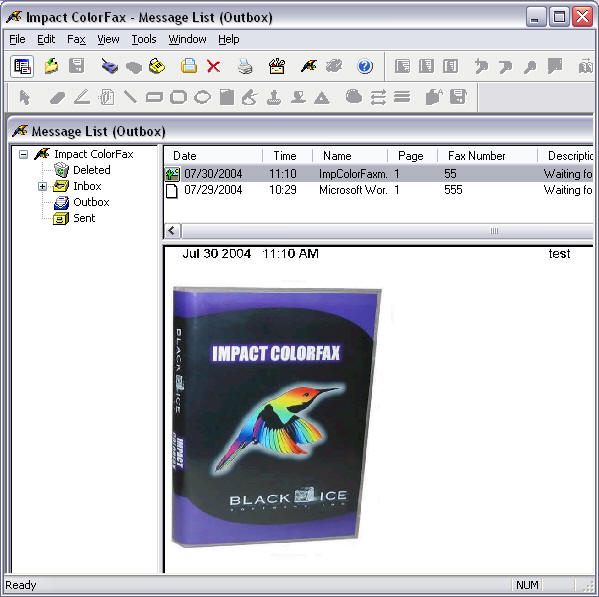Sort by the Name column header

pos(350,156)
